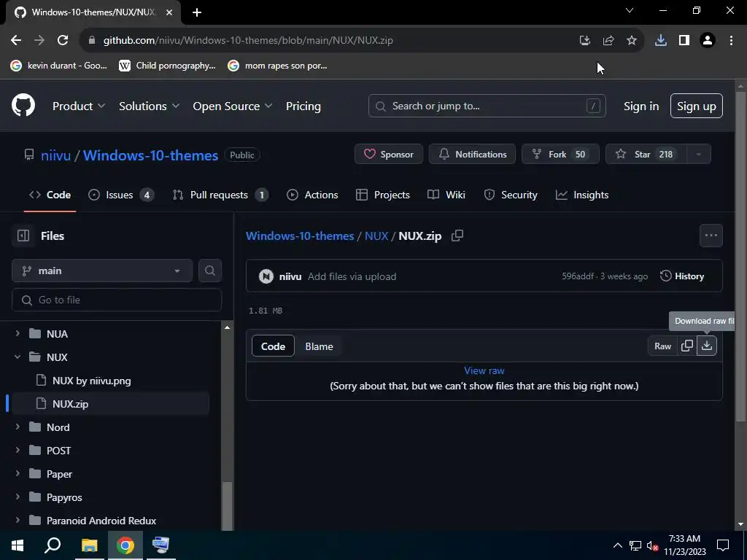
Task: Open the Notifications button
Action: (472, 155)
